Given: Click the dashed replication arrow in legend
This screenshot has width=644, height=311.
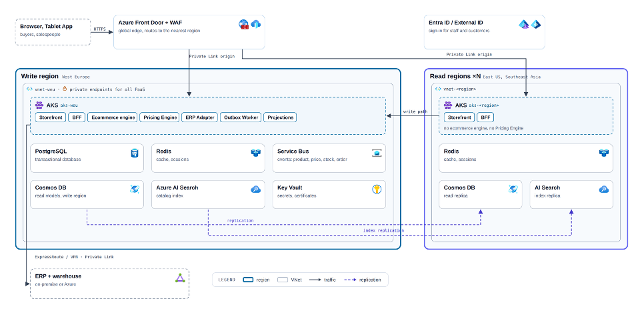Looking at the screenshot, I should 350,280.
